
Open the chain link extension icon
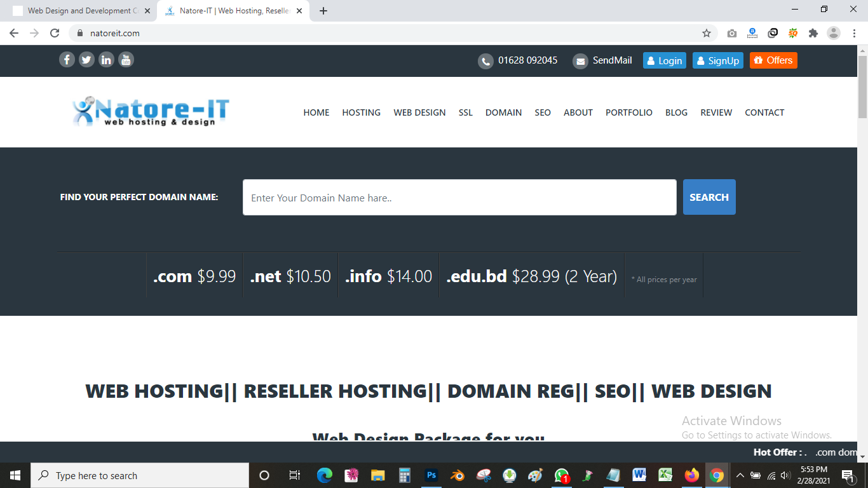coord(773,33)
